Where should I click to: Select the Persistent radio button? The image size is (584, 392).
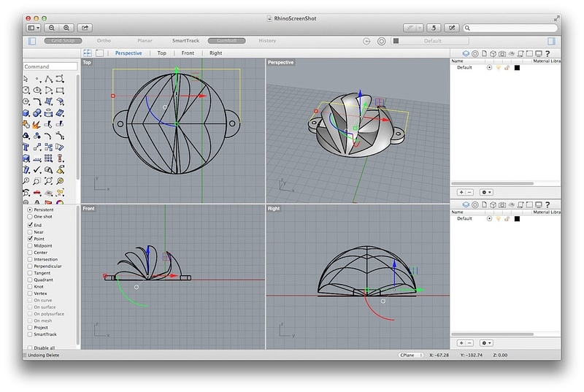tap(30, 210)
